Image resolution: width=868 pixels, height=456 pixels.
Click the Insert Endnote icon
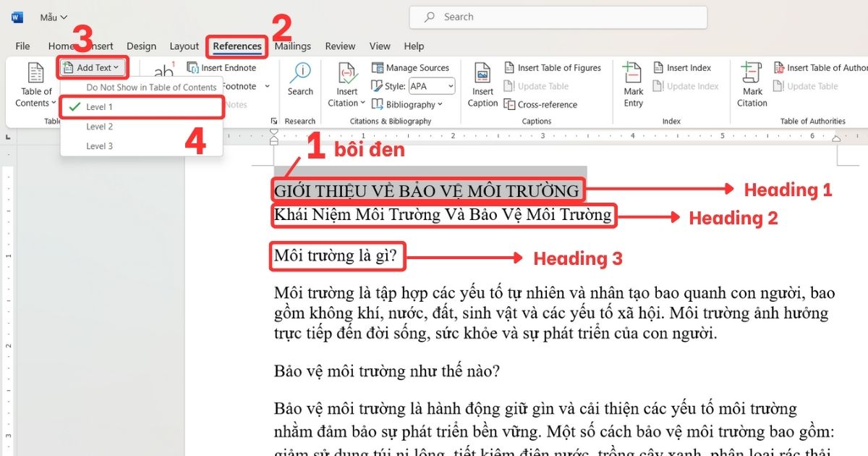(222, 67)
